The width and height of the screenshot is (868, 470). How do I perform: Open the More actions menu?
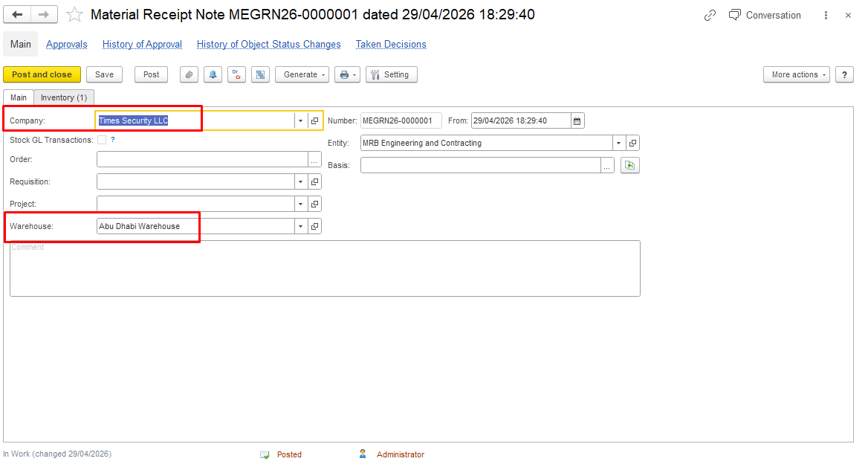point(796,75)
